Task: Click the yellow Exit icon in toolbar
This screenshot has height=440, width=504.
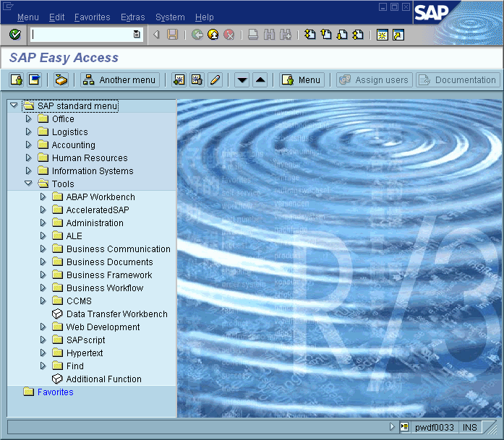Action: point(213,35)
